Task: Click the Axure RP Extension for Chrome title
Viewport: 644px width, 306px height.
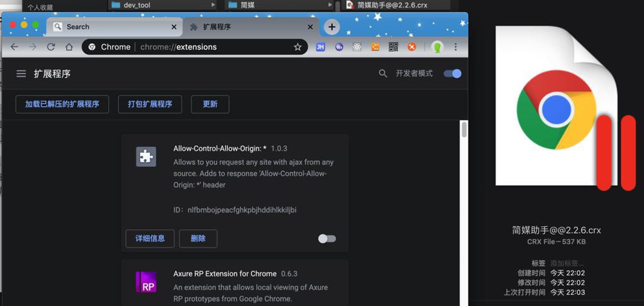Action: [225, 273]
